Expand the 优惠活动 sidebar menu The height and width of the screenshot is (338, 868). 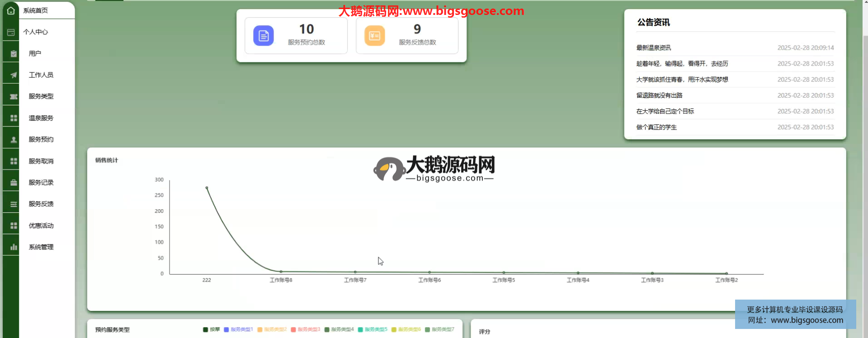pos(41,225)
